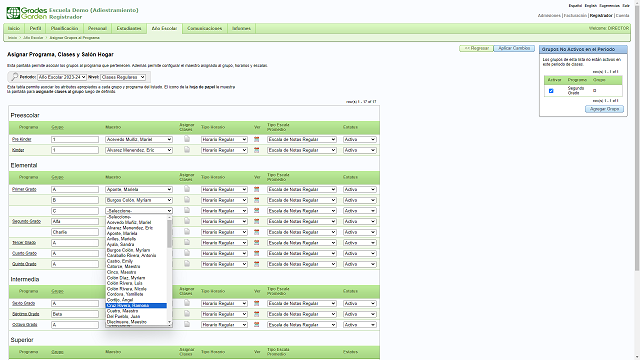Open assign-classes sheet icon for group Charlie
The height and width of the screenshot is (360, 640).
[x=187, y=231]
